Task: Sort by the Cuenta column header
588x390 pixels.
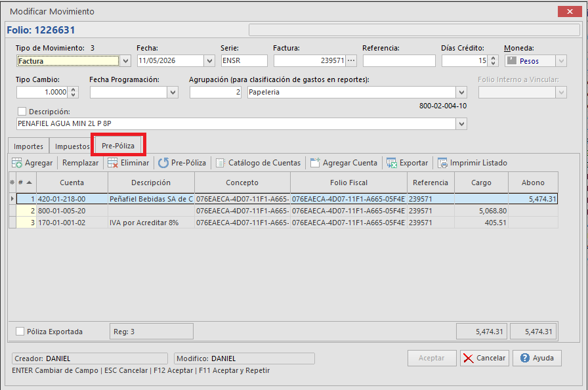Action: tap(72, 183)
